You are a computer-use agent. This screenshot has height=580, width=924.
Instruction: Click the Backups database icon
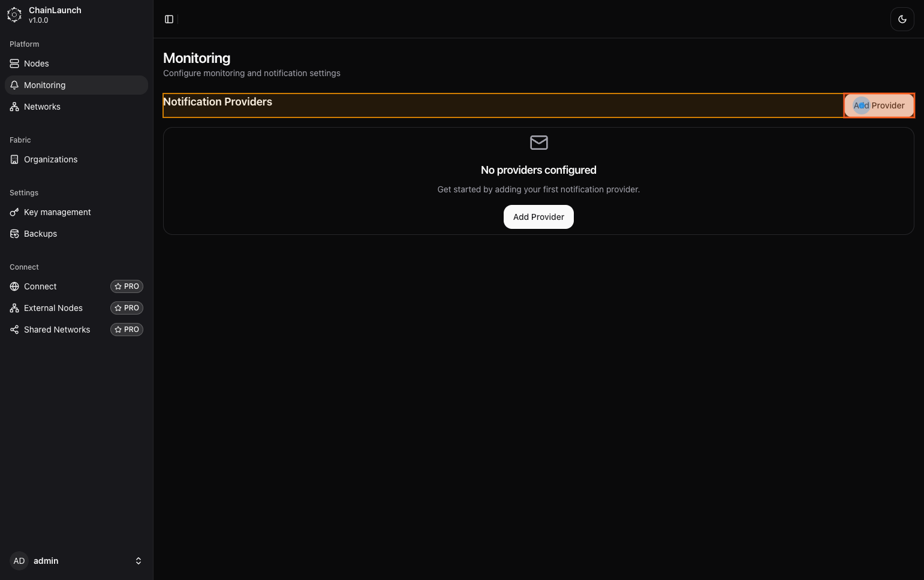point(14,234)
